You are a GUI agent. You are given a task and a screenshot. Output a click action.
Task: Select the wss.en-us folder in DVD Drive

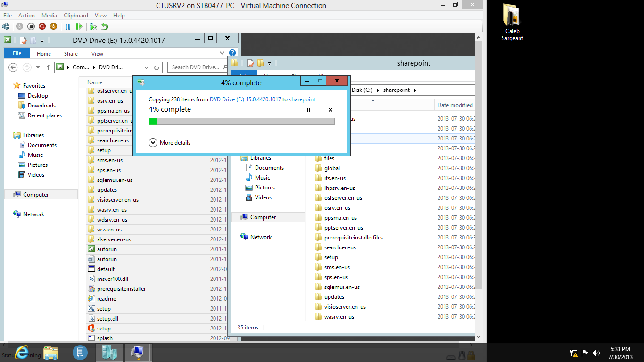coord(109,230)
